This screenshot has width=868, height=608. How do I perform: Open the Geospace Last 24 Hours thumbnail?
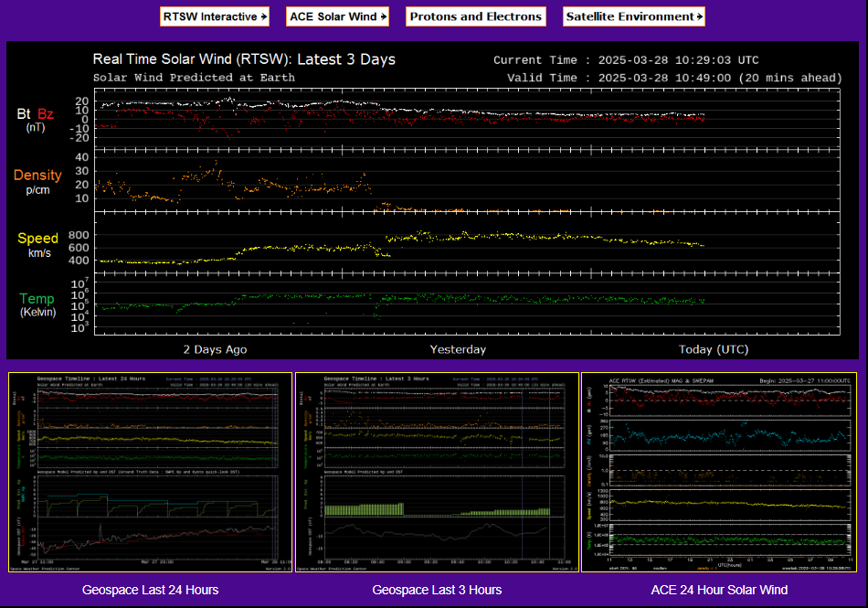coord(150,473)
